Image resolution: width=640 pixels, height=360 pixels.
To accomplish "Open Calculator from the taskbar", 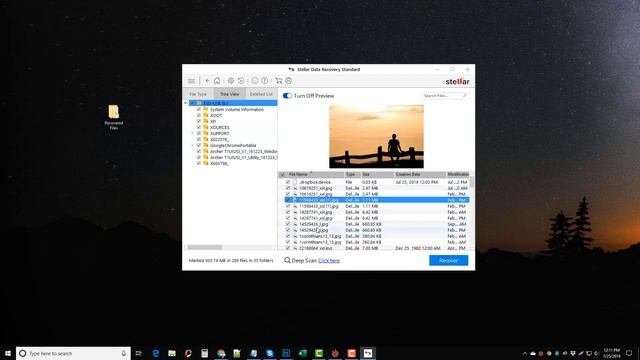I will (204, 353).
